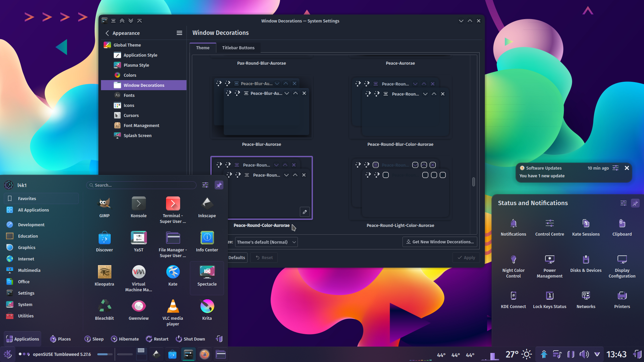644x362 pixels.
Task: Open Konsole terminal application
Action: coord(139,208)
